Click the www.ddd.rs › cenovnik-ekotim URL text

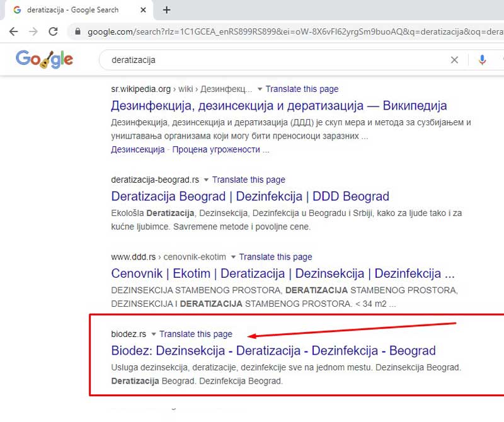[x=168, y=257]
